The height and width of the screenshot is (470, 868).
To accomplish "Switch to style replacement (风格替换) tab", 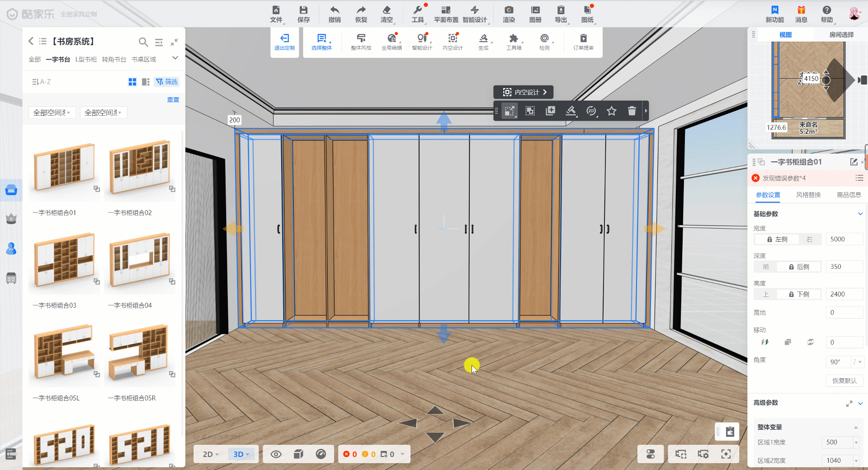I will (x=808, y=195).
